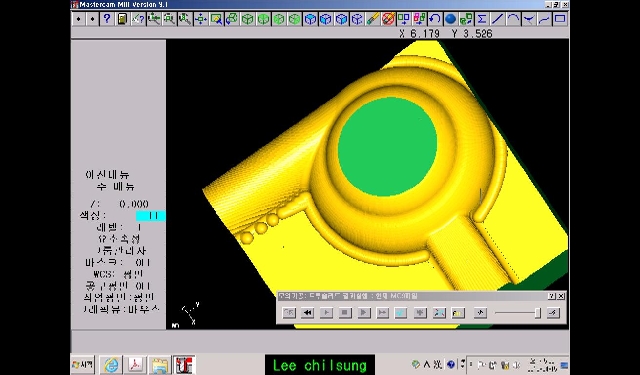Click the Start button on taskbar
The width and height of the screenshot is (640, 375).
pyautogui.click(x=83, y=364)
